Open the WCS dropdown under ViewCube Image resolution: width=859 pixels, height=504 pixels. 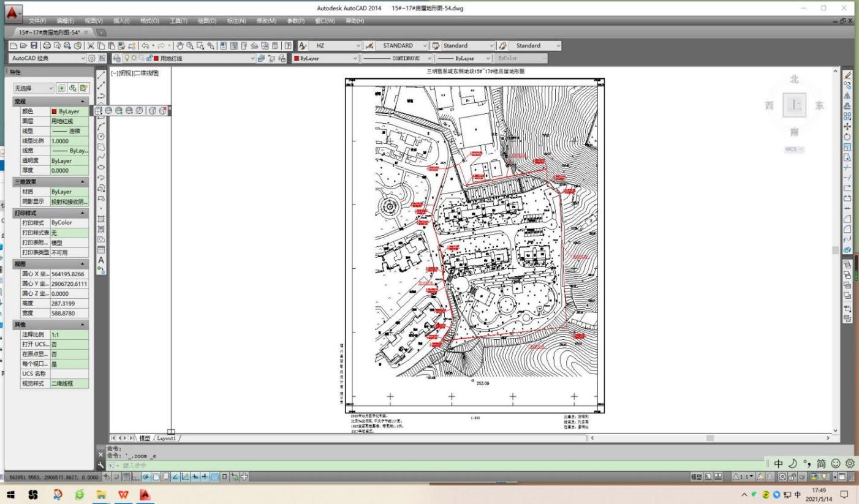click(x=795, y=149)
